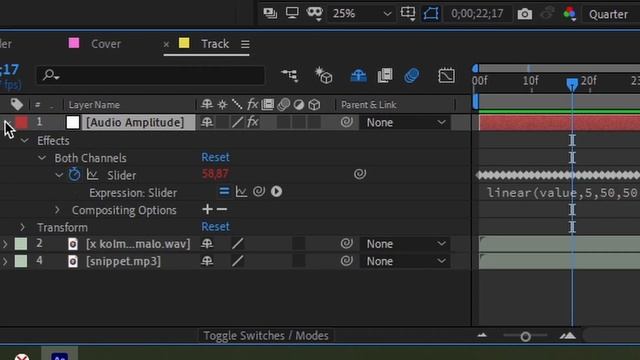Toggle shy switch on x kolm...malo.wav layer

(x=207, y=244)
